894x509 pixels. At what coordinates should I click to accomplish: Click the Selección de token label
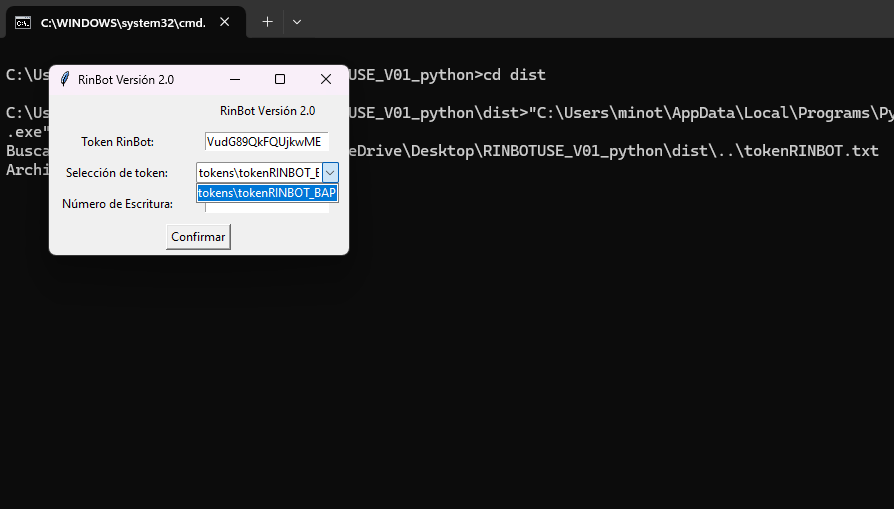pos(117,173)
